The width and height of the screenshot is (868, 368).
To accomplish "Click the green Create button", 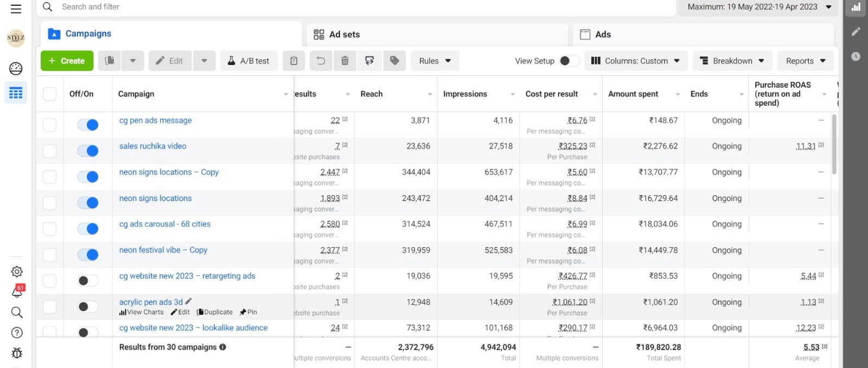I will click(67, 61).
